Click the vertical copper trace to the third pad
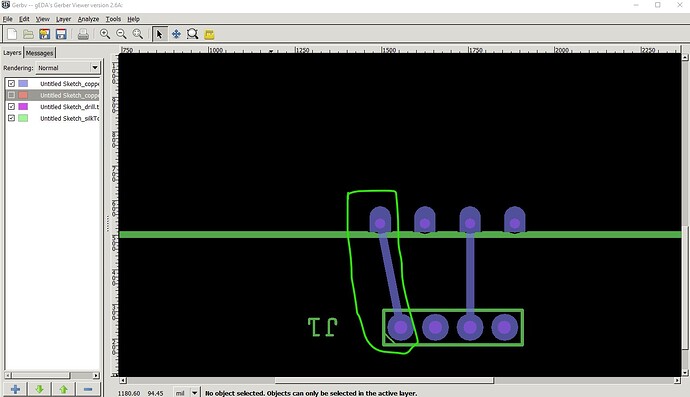The image size is (690, 397). (x=470, y=275)
